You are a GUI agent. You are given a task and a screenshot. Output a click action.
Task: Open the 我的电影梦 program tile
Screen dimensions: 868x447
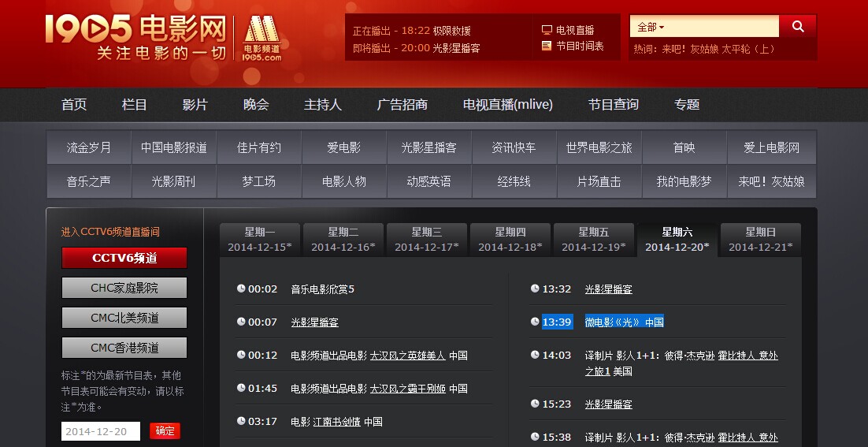684,181
